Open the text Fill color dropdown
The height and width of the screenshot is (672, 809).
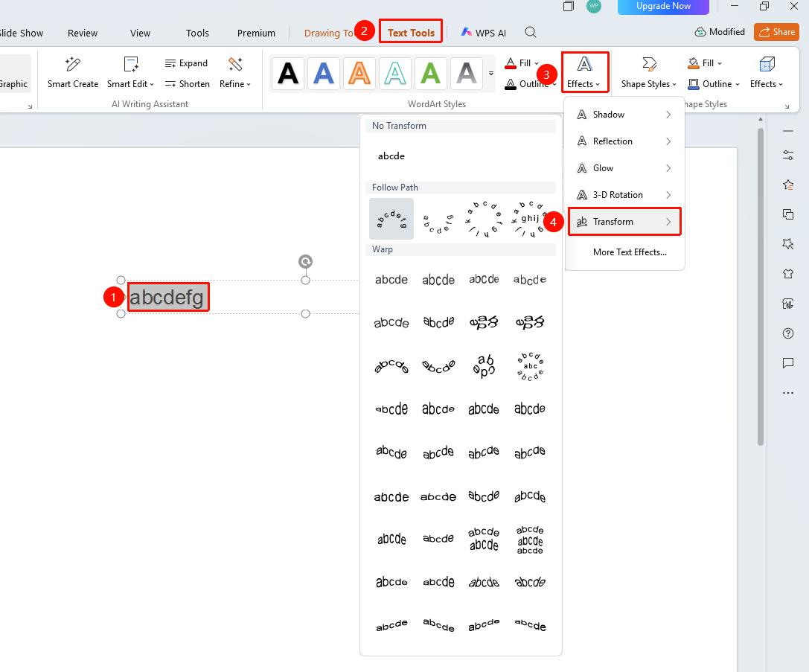click(x=522, y=63)
